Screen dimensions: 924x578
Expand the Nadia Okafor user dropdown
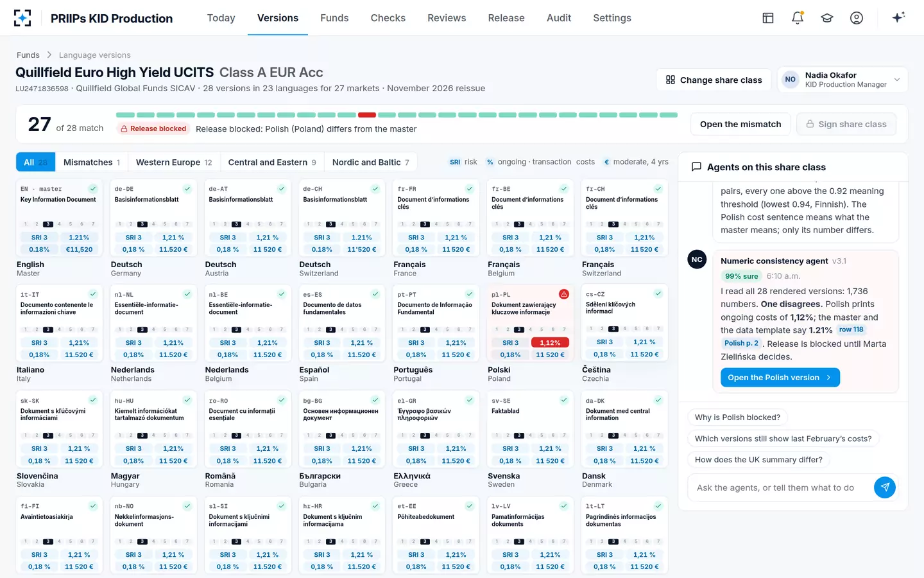(x=843, y=80)
